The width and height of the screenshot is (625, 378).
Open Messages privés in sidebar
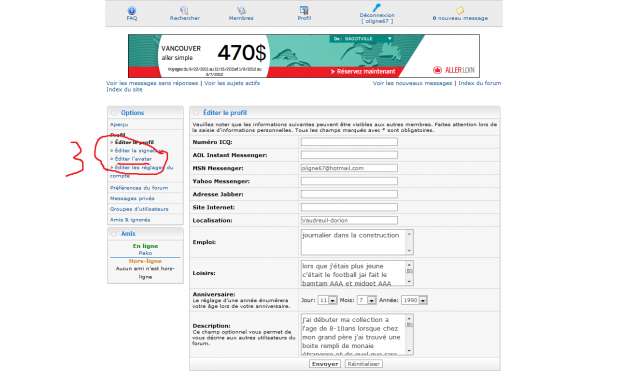click(132, 199)
